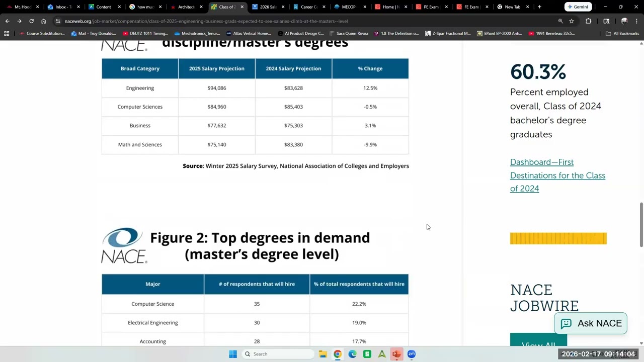Expand the All Bookmarks folder
The width and height of the screenshot is (644, 362).
tap(622, 34)
